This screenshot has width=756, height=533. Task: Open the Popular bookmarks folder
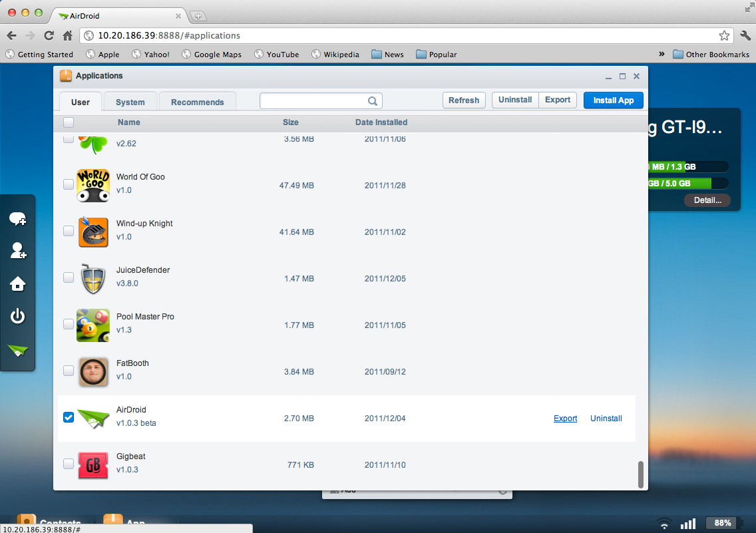click(436, 54)
